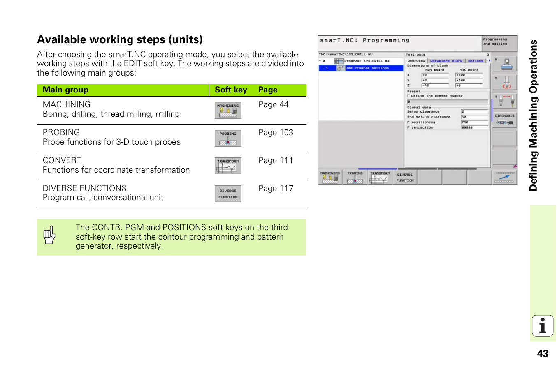
Task: Click the X MIN point field
Action: pos(435,75)
